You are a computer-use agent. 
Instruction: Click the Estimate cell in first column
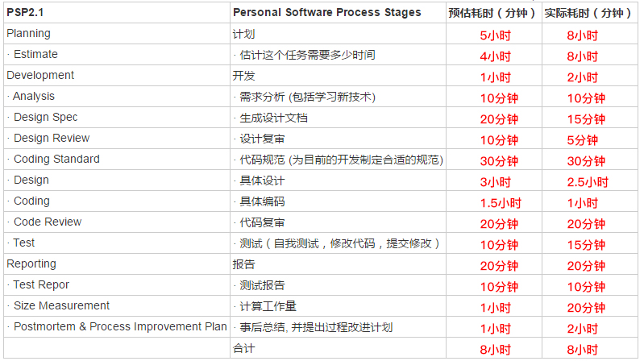click(35, 55)
